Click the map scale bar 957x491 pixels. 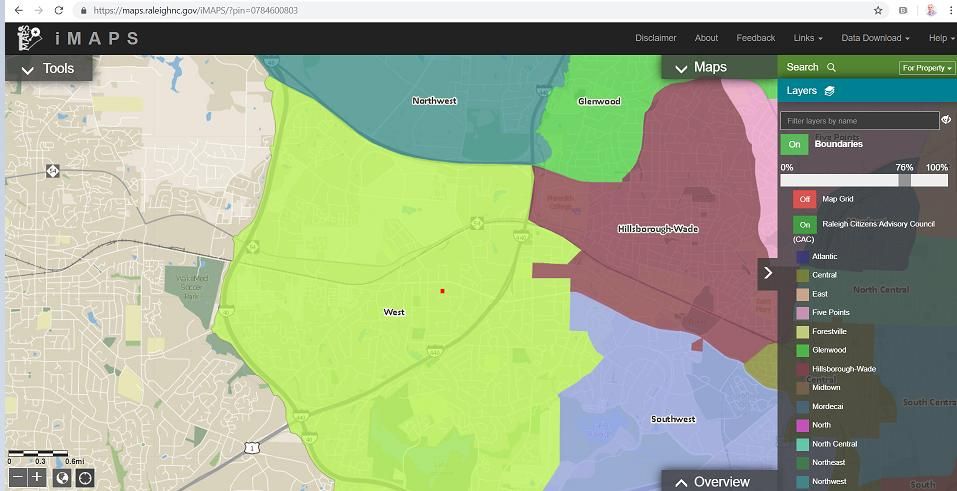coord(38,454)
